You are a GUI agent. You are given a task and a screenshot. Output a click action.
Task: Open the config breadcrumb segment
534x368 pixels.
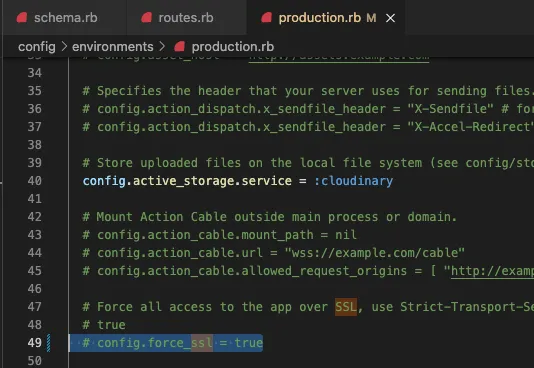click(x=36, y=47)
